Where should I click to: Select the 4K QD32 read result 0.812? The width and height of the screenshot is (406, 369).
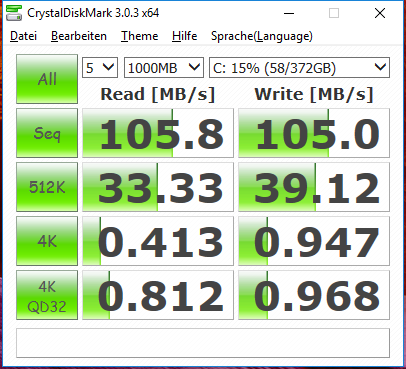pos(158,295)
